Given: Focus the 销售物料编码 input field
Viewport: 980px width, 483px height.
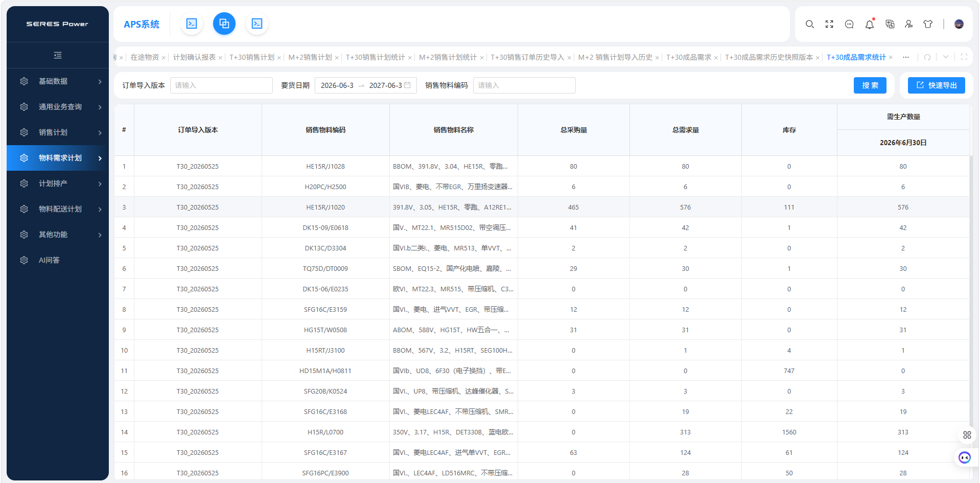Looking at the screenshot, I should [x=524, y=85].
